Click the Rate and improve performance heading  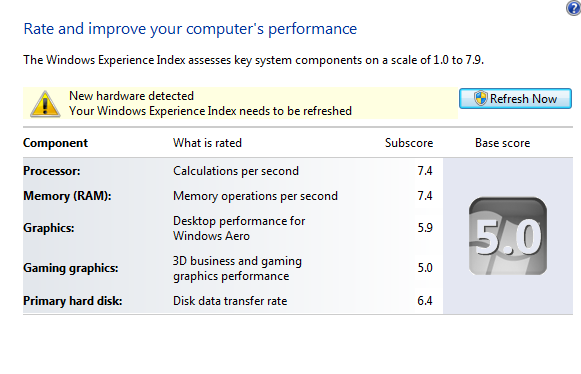coord(190,29)
